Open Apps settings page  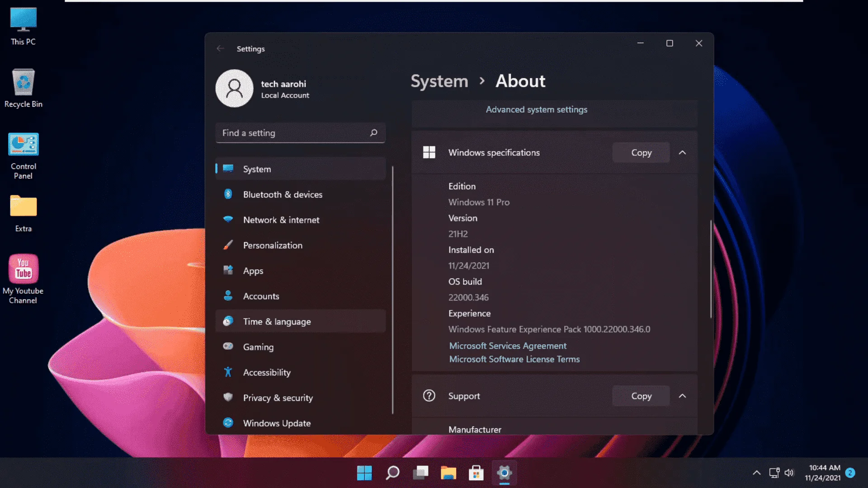(301, 271)
